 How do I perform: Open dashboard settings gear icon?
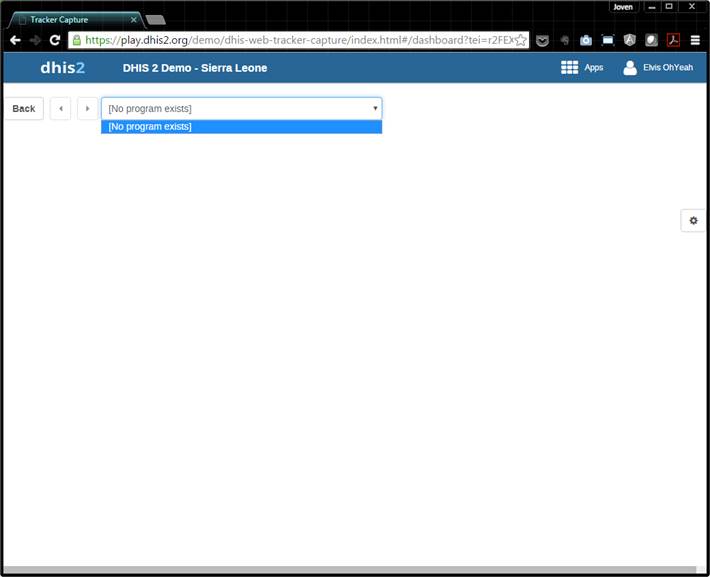tap(693, 221)
